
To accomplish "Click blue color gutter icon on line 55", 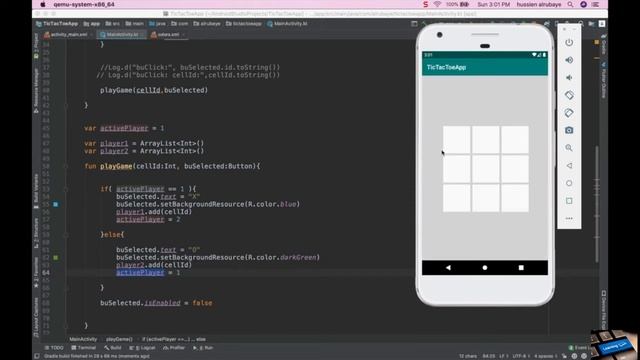I will 56,204.
